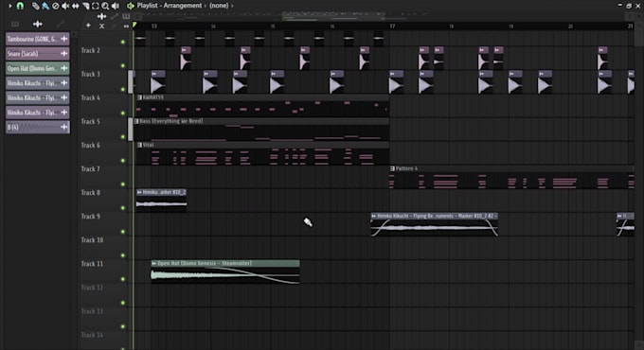Click the double-arrow icon by the timeline
Screen dimensions: 644x350
tap(126, 26)
